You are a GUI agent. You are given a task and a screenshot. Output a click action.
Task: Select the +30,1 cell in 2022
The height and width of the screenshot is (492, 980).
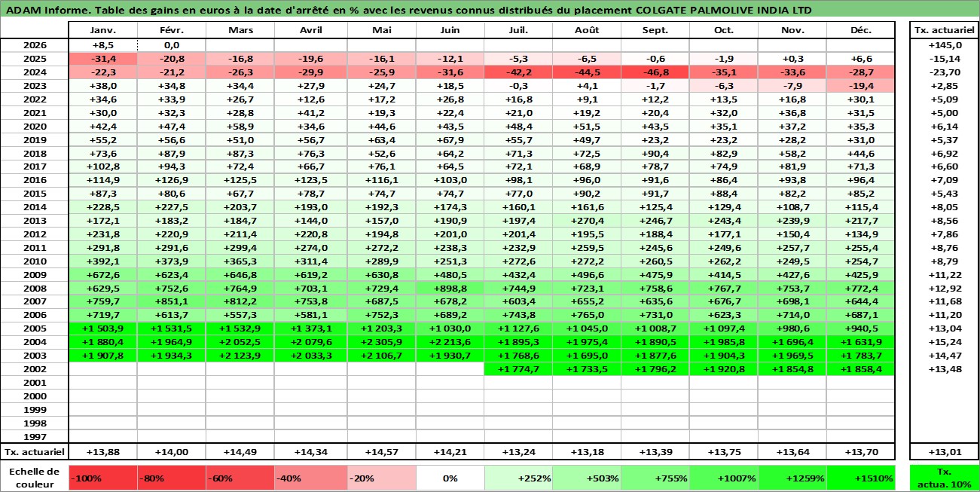pos(861,99)
